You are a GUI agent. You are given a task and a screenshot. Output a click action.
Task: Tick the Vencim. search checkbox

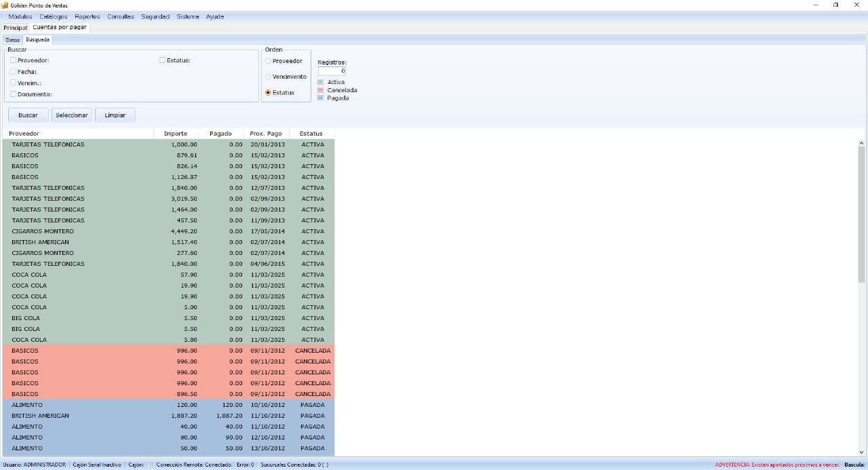pyautogui.click(x=13, y=83)
